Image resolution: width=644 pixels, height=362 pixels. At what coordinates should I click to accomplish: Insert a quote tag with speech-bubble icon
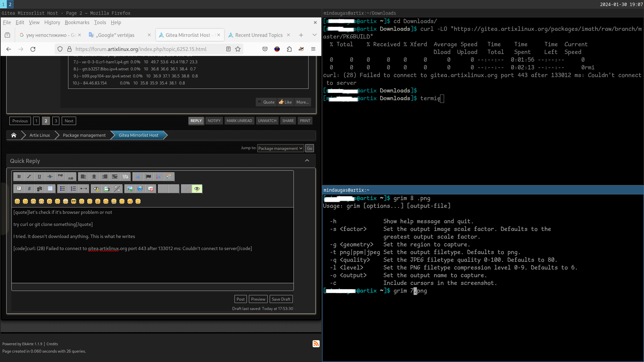click(x=19, y=189)
